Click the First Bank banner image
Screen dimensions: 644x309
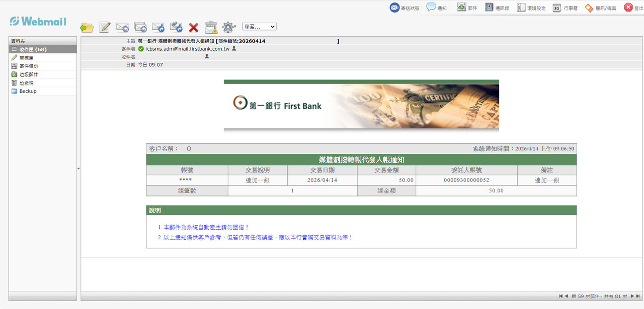[361, 106]
